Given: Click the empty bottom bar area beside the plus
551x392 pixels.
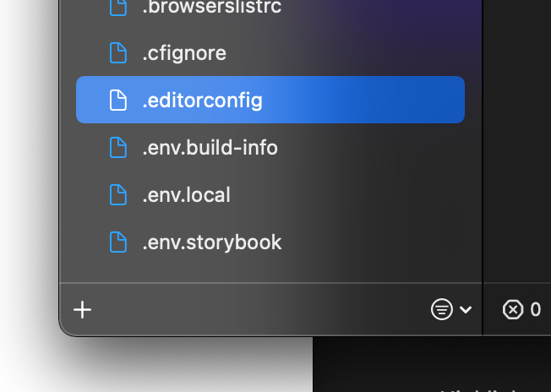Looking at the screenshot, I should [254, 310].
